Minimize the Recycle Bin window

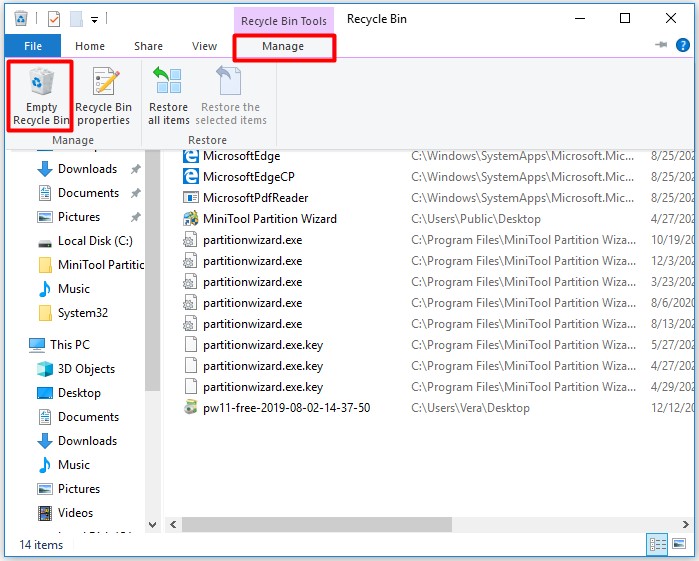tap(580, 19)
